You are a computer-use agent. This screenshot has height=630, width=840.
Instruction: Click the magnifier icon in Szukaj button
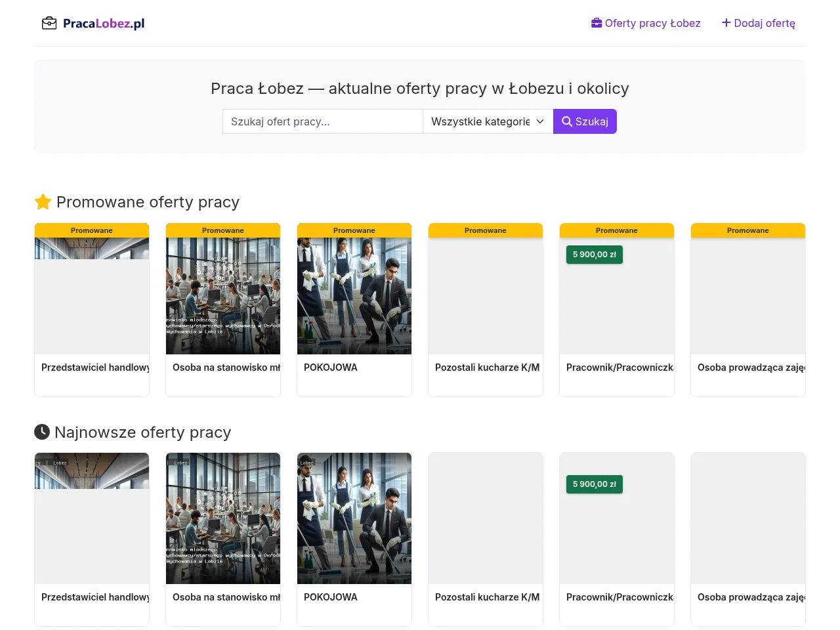(x=567, y=121)
